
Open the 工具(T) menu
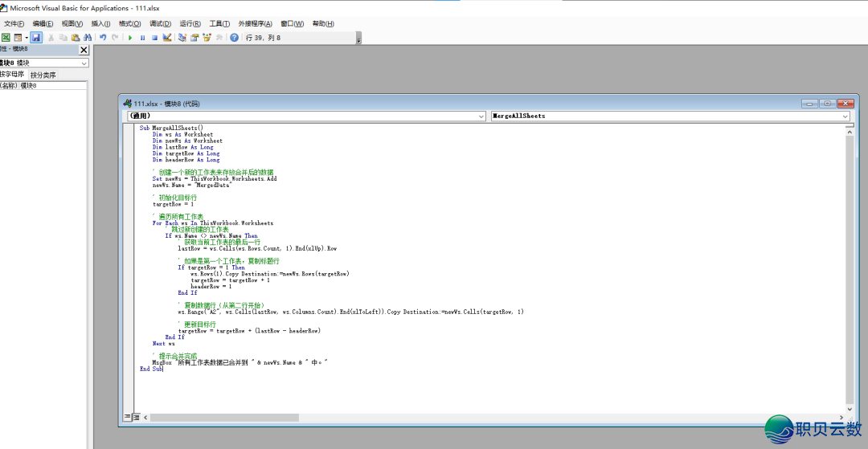219,24
